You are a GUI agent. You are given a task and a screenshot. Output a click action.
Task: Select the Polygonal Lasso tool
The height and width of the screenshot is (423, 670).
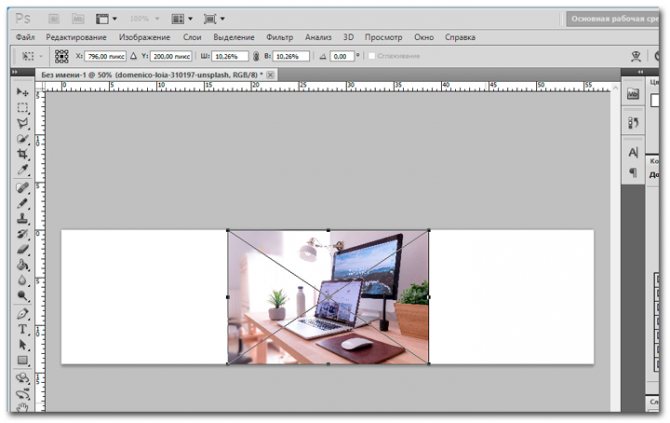pos(22,123)
